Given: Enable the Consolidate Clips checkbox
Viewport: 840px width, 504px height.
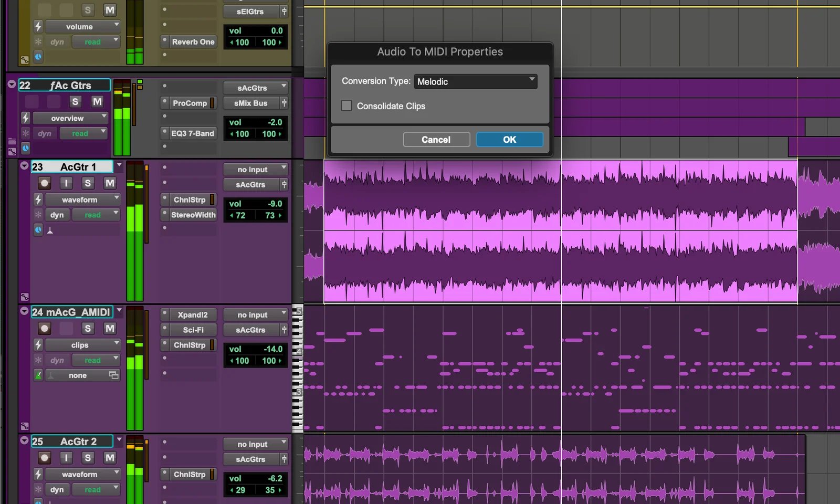Looking at the screenshot, I should click(x=346, y=106).
